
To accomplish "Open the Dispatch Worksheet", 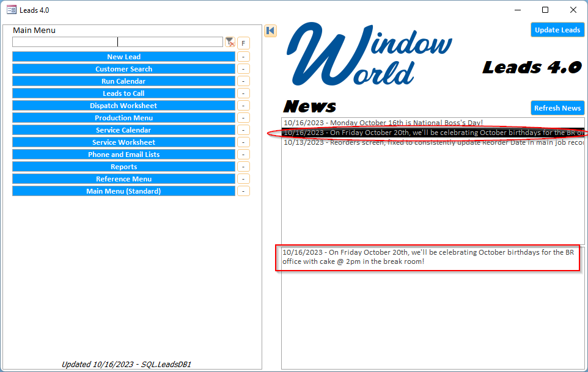I will [x=123, y=106].
